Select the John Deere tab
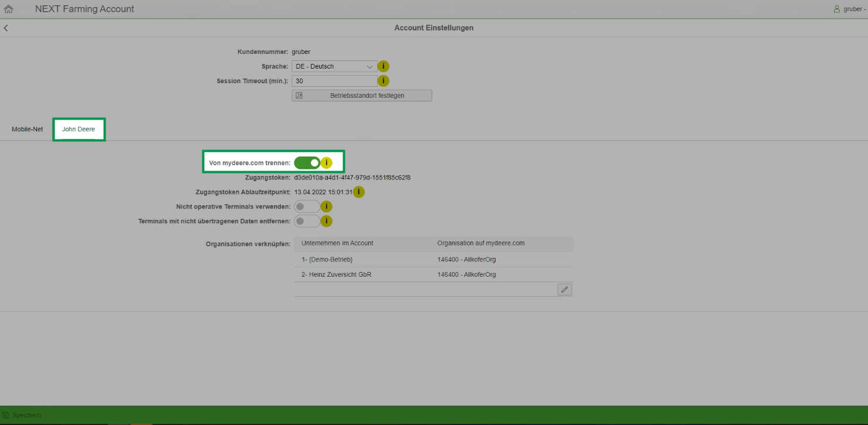 [79, 129]
